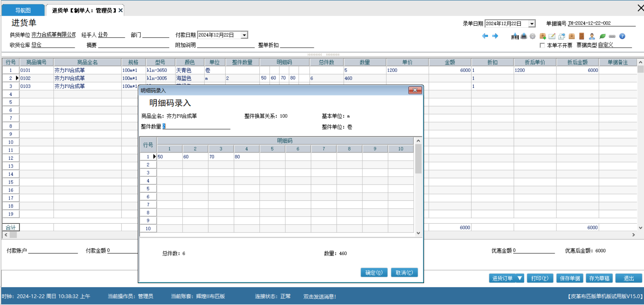Click the dialog's vertical scrollbar thumb
This screenshot has width=644, height=305.
tap(418, 159)
